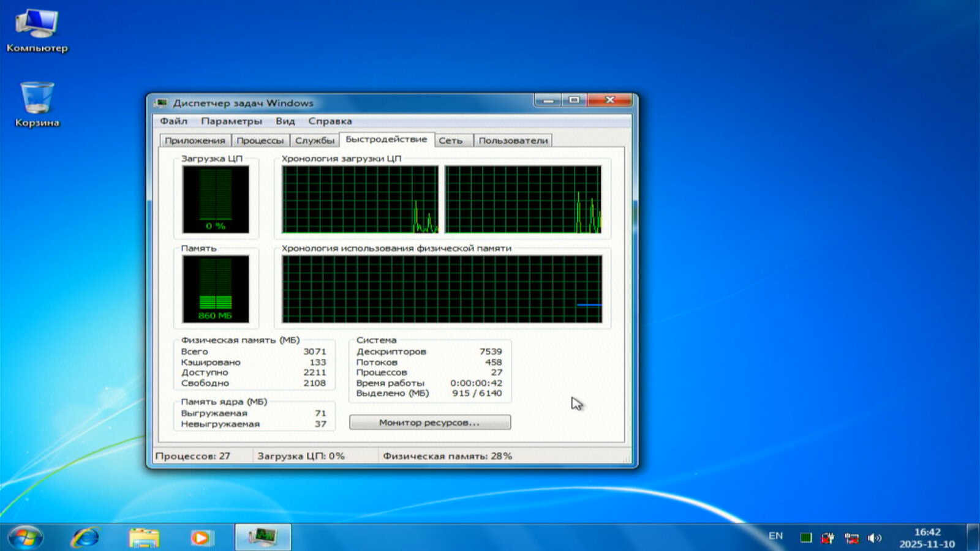Image resolution: width=980 pixels, height=551 pixels.
Task: Switch to the Процессы tab
Action: 260,140
